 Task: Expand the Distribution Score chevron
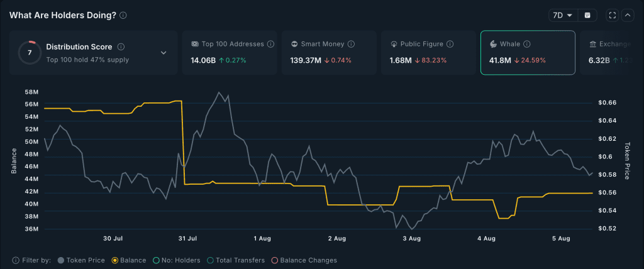coord(164,53)
